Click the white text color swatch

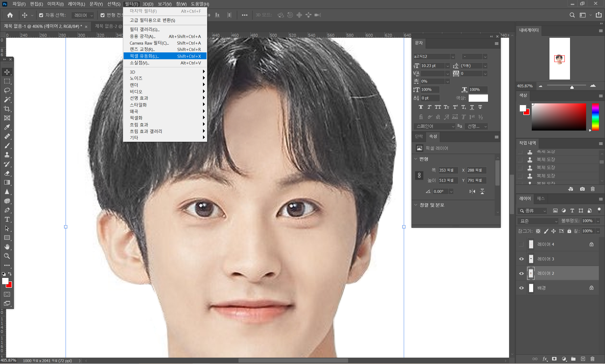(x=478, y=98)
